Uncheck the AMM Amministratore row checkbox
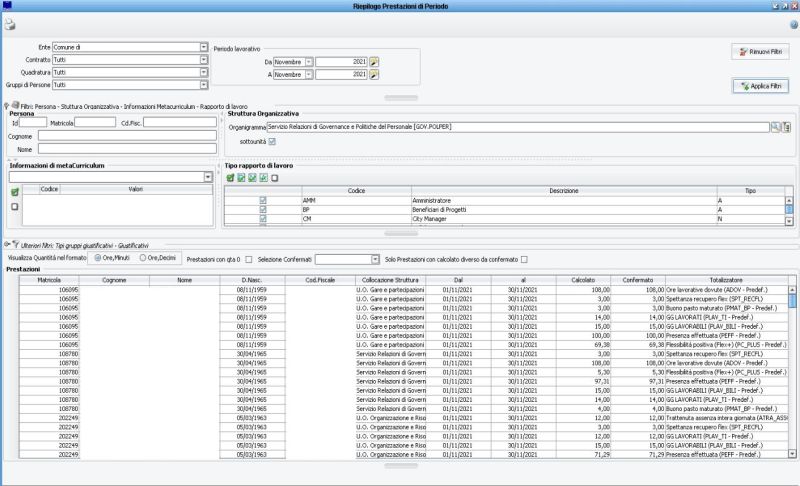 pyautogui.click(x=263, y=200)
